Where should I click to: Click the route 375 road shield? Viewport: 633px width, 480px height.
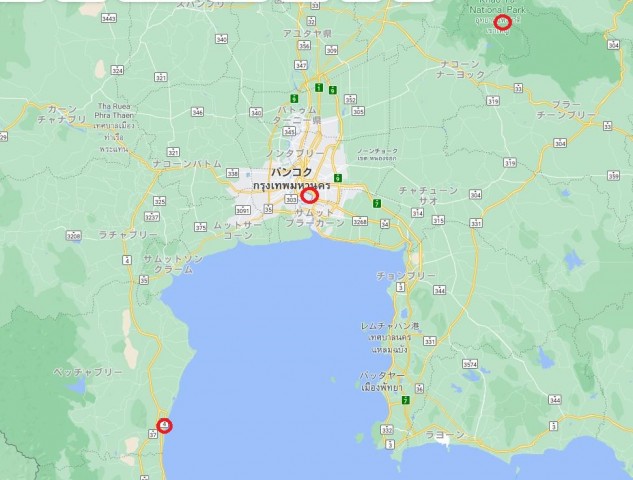201,227
